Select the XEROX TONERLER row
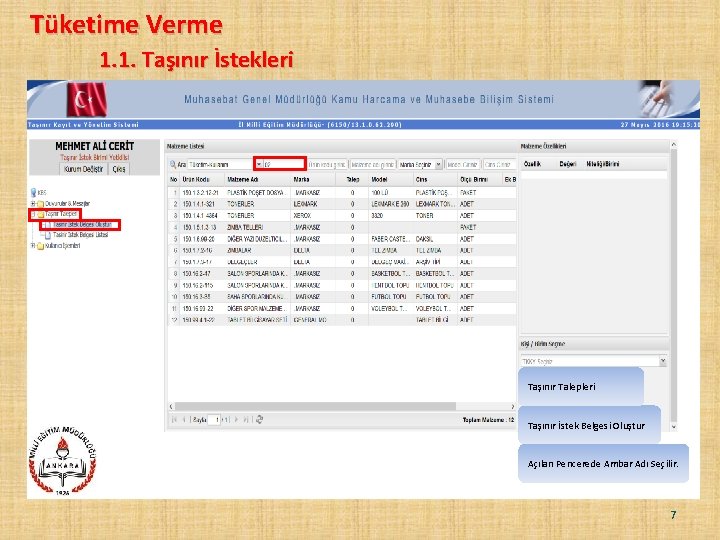The width and height of the screenshot is (720, 540). tap(342, 215)
